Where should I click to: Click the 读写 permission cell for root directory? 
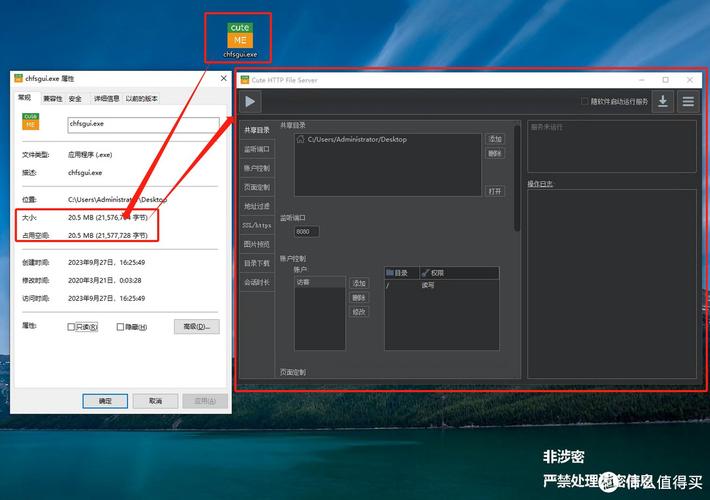click(427, 285)
